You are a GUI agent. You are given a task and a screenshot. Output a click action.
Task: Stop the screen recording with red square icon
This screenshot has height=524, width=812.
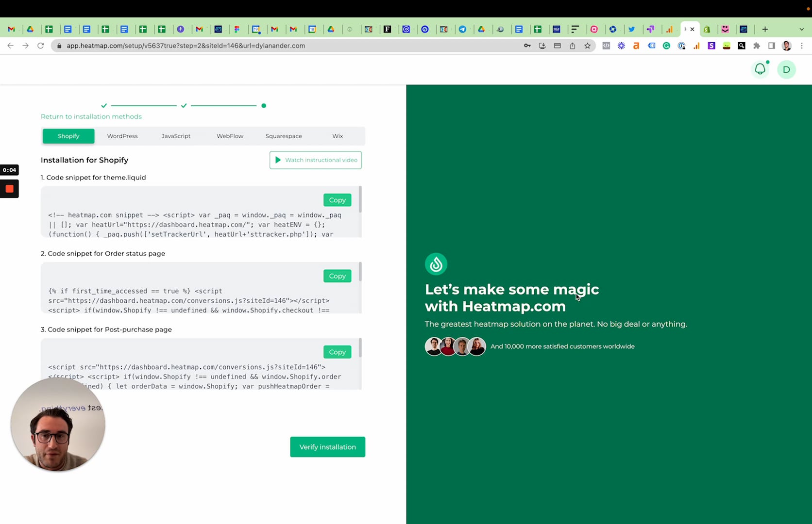(9, 189)
